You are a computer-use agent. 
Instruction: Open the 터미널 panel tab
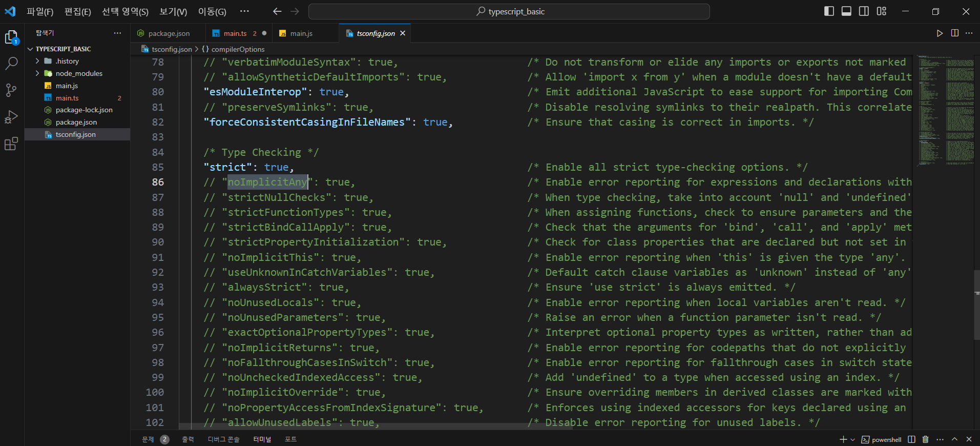coord(262,439)
